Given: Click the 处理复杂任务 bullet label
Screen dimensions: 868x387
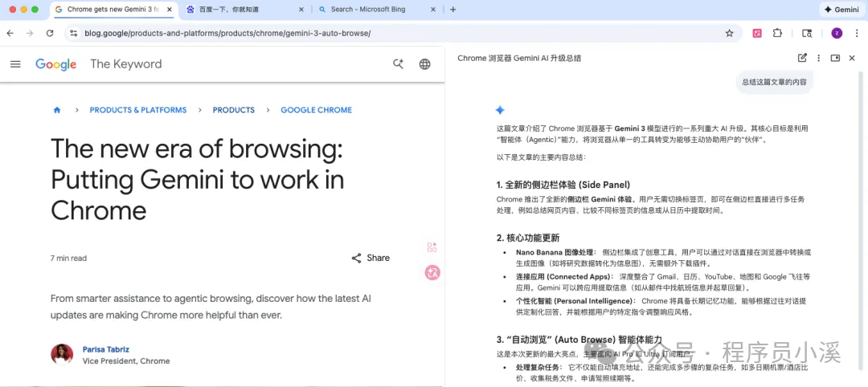Looking at the screenshot, I should 540,367.
